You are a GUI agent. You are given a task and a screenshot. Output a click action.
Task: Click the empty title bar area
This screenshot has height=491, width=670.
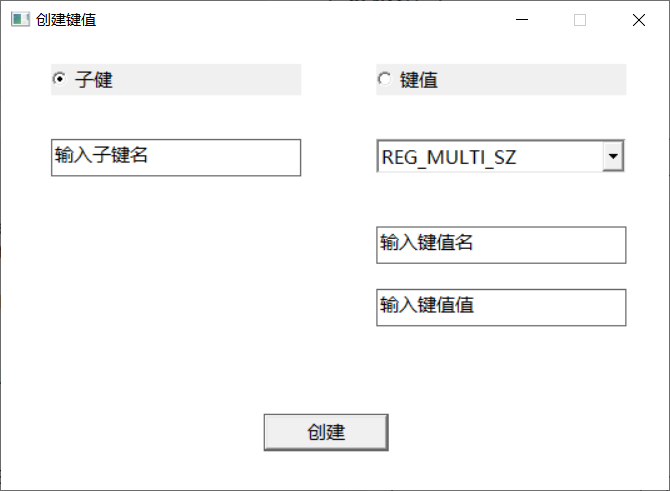300,19
